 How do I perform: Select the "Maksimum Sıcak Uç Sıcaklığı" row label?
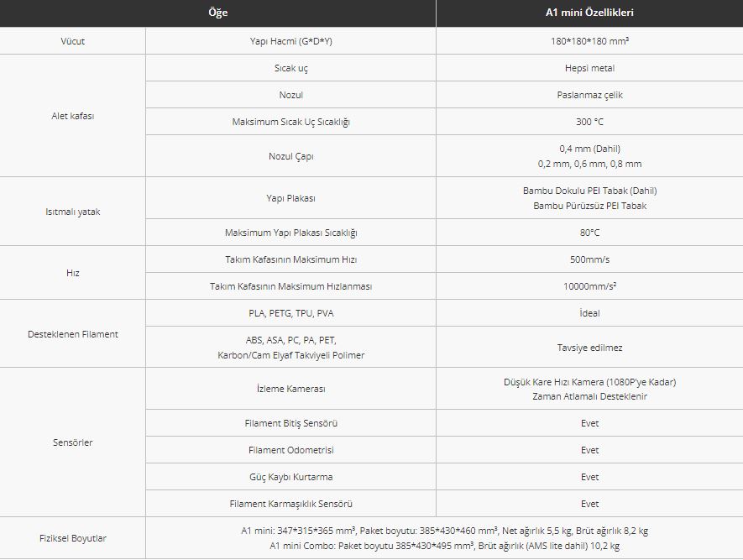click(x=290, y=122)
